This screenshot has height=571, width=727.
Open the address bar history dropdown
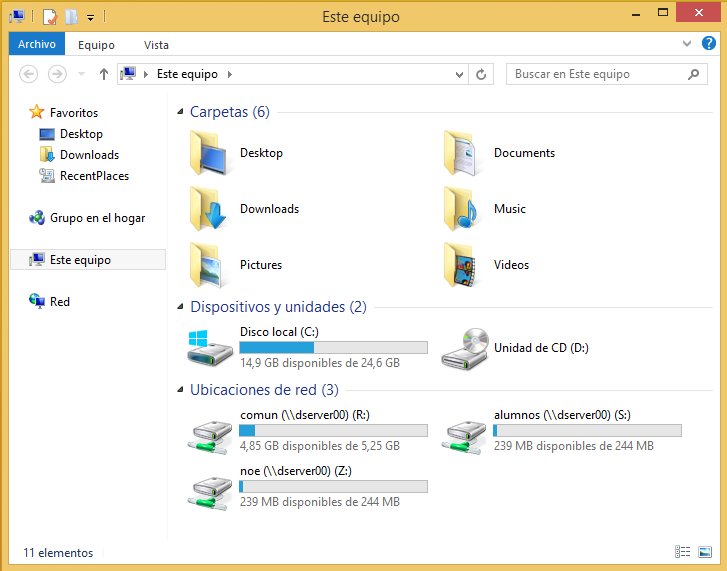459,75
